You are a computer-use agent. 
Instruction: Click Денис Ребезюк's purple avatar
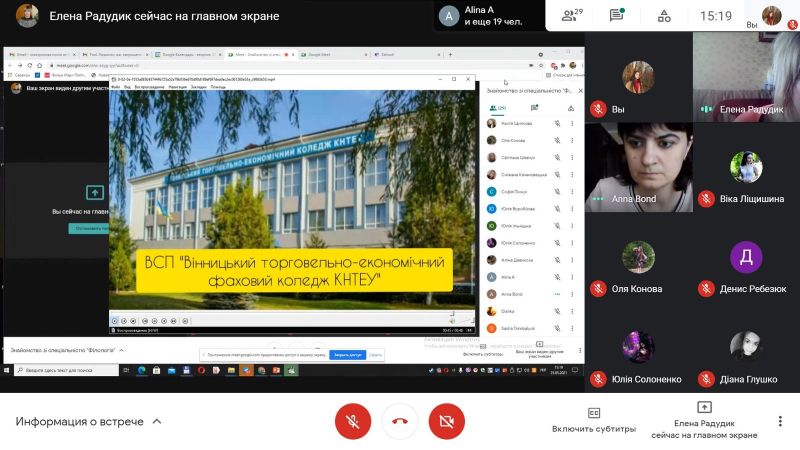tap(746, 257)
